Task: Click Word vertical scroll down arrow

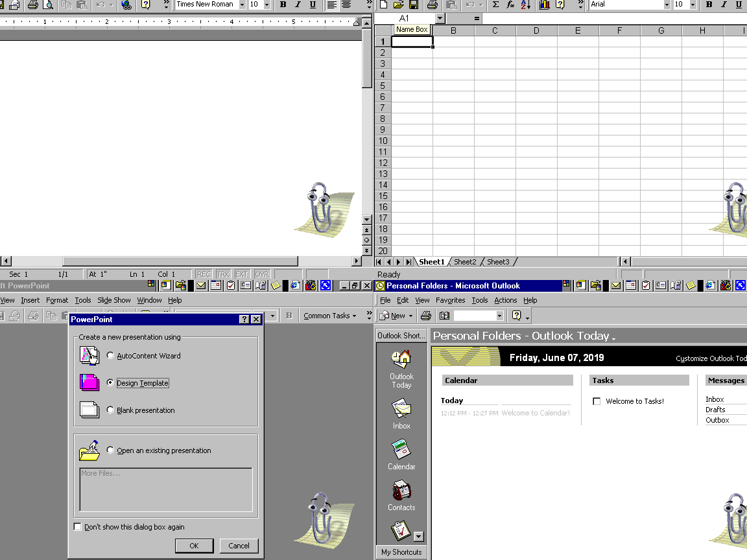Action: [366, 220]
